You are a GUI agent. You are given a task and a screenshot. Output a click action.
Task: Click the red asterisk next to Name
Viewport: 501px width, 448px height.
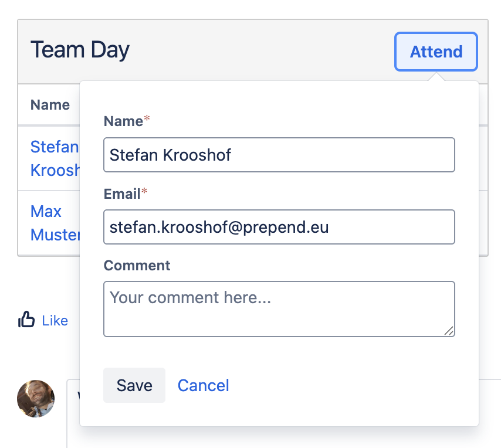point(147,120)
